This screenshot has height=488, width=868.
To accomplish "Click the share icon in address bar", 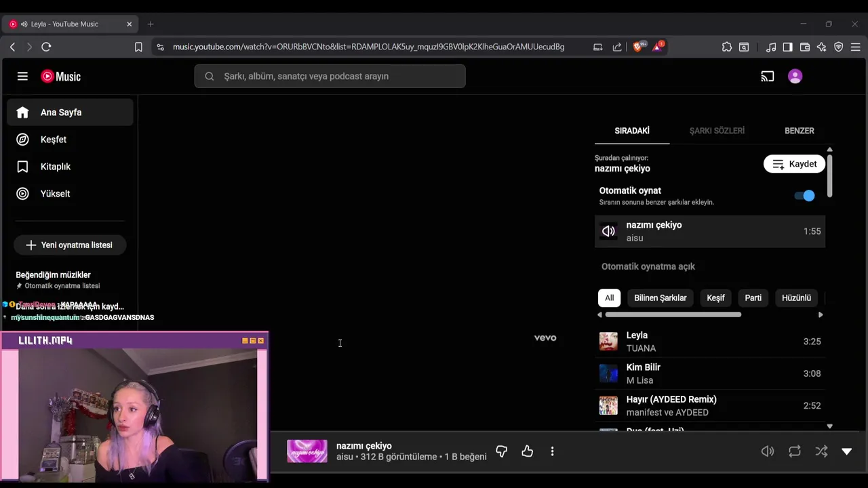I will 617,47.
